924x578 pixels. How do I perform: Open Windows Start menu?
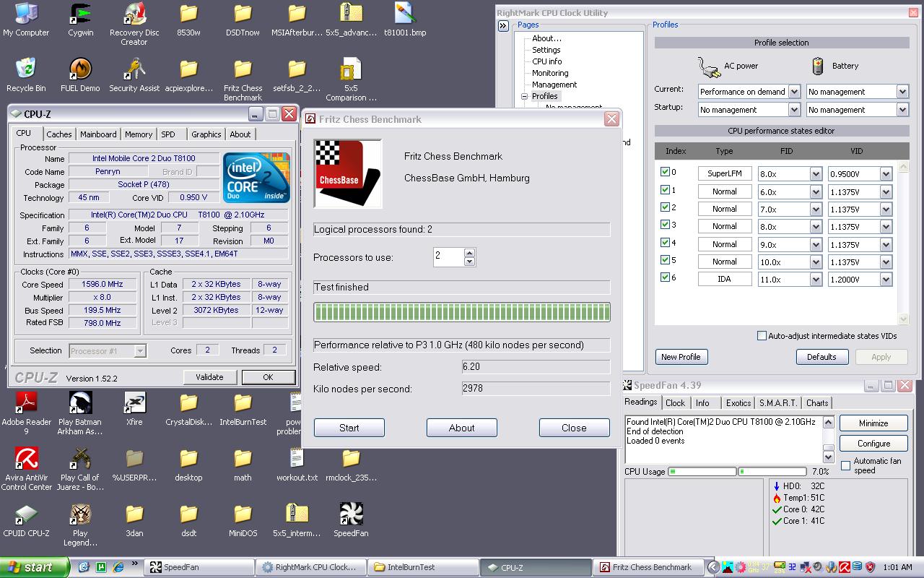pos(35,567)
